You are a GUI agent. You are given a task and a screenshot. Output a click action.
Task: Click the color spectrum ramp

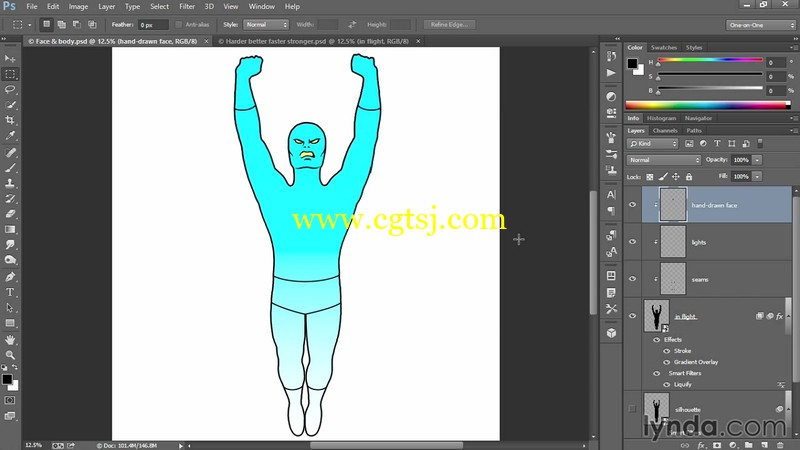coord(708,106)
